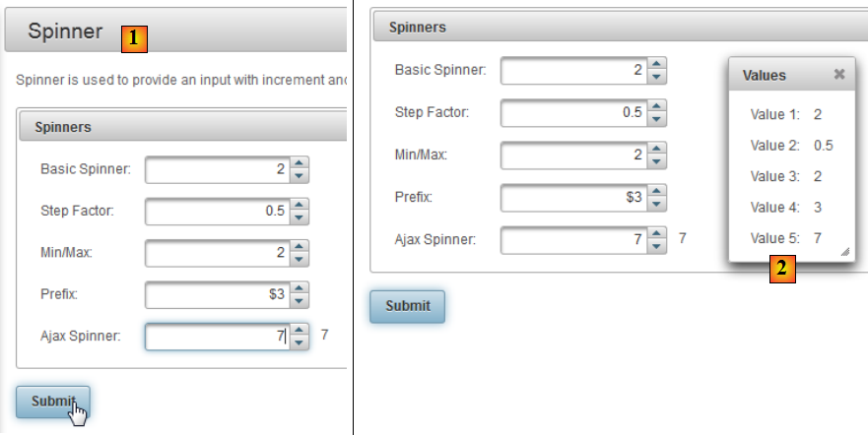Click down arrow on right Ajax Spinner
Image resolution: width=868 pixels, height=435 pixels.
[657, 246]
